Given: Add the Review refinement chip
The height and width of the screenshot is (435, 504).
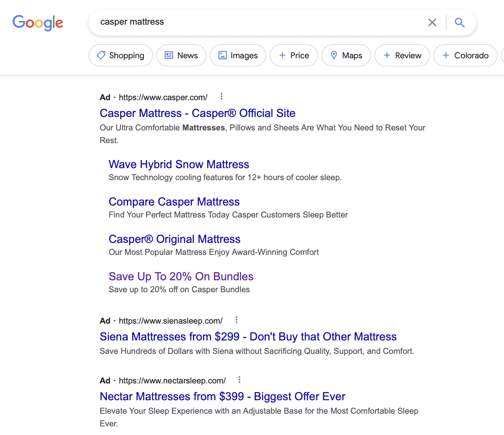Looking at the screenshot, I should (x=402, y=55).
